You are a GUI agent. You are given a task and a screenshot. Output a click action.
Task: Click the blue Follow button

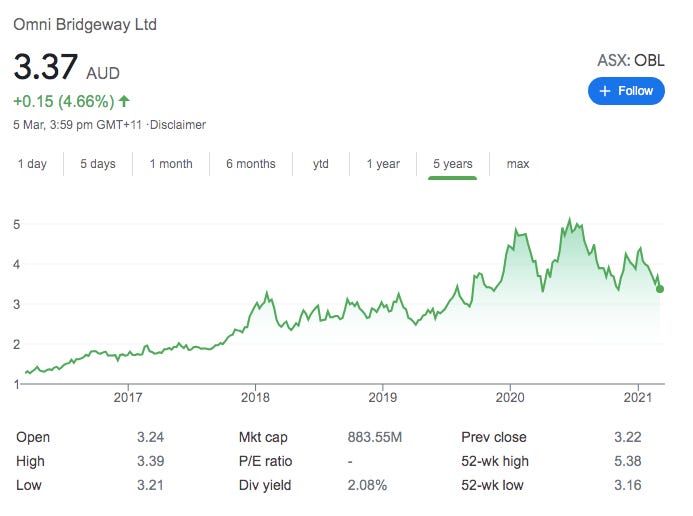click(x=626, y=91)
